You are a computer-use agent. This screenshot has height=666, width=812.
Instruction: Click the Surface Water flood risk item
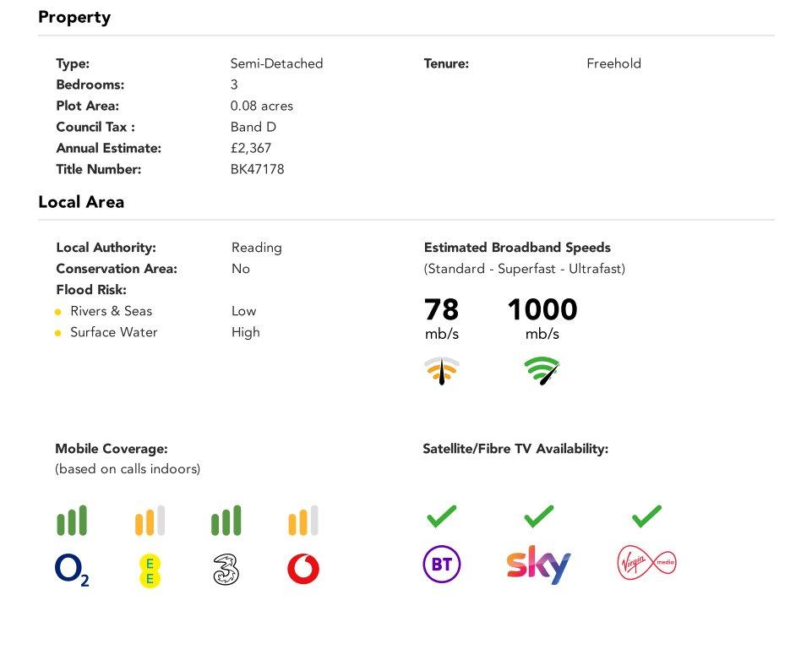pyautogui.click(x=114, y=332)
